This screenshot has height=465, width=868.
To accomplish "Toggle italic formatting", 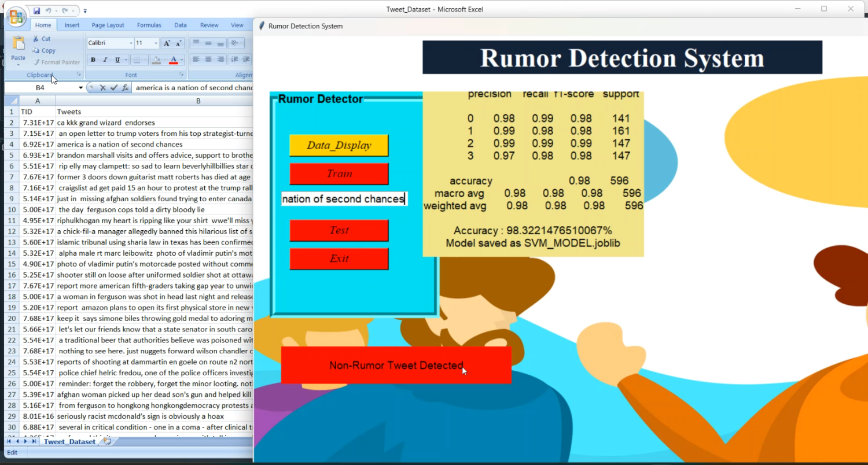I will (105, 60).
